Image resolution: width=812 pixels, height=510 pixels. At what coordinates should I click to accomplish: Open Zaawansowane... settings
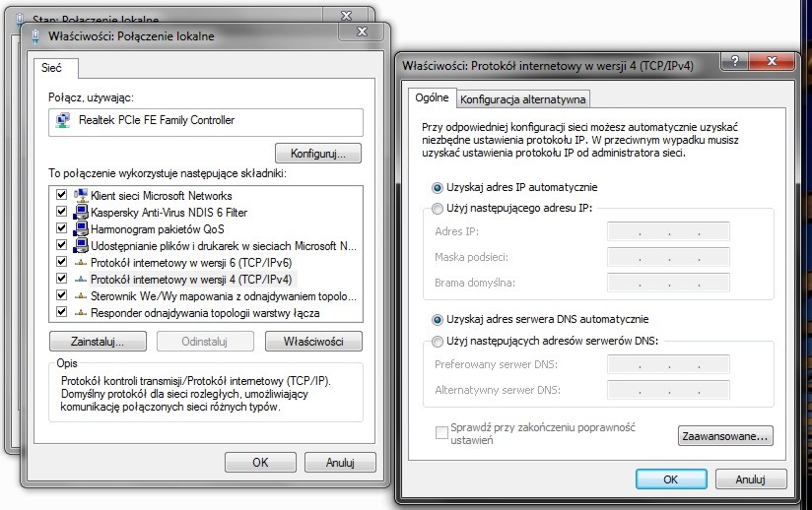coord(725,436)
